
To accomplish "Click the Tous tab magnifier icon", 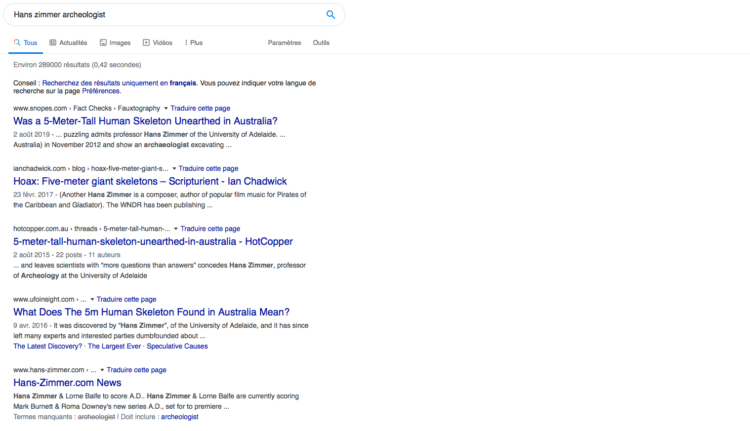I will click(x=17, y=42).
